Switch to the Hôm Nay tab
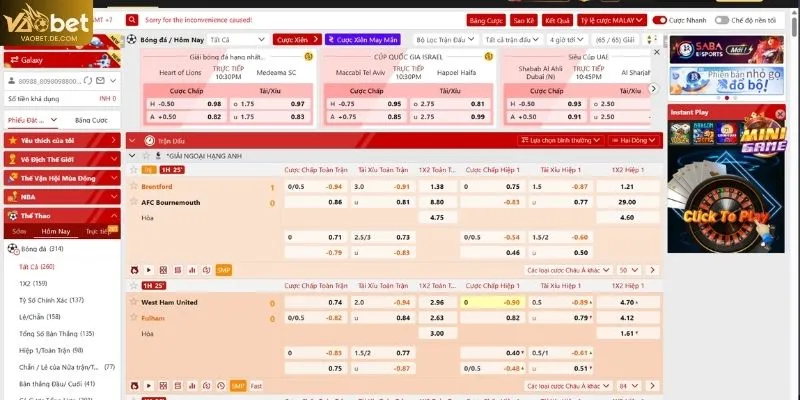 56,231
